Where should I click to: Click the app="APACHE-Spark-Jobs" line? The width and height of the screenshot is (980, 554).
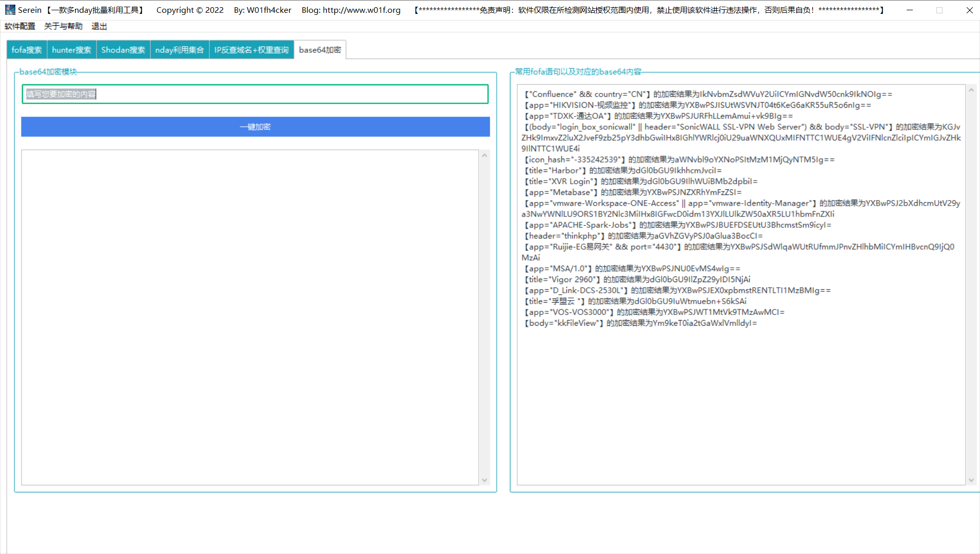click(677, 225)
